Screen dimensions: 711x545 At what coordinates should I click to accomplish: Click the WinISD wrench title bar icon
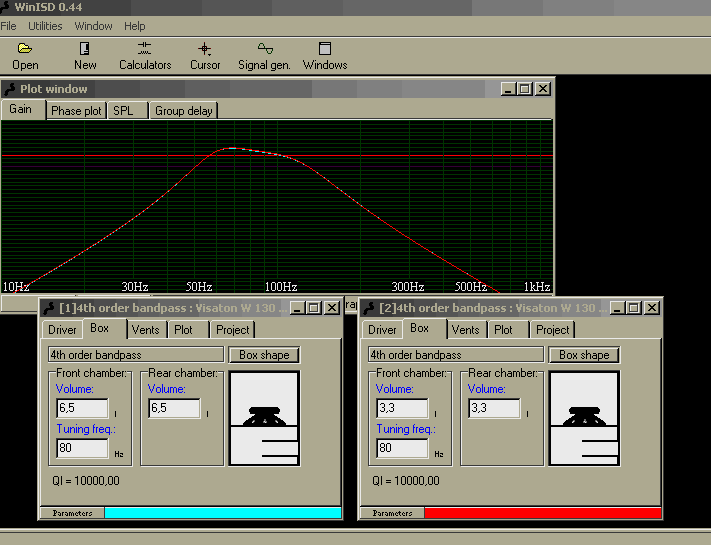5,7
